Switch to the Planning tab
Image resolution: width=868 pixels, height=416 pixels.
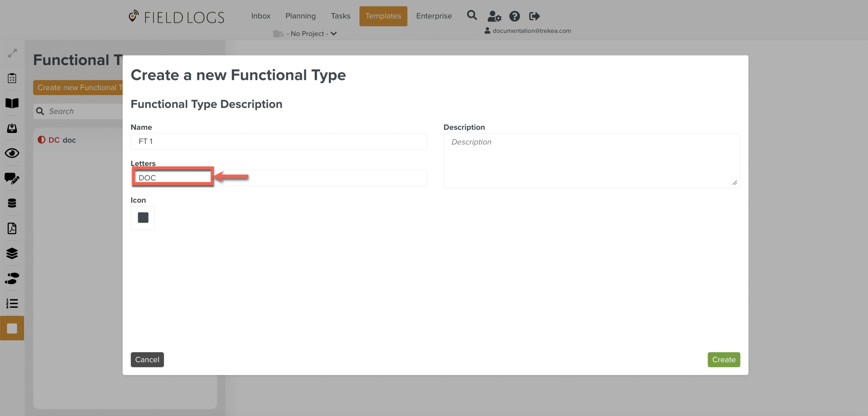pyautogui.click(x=300, y=16)
